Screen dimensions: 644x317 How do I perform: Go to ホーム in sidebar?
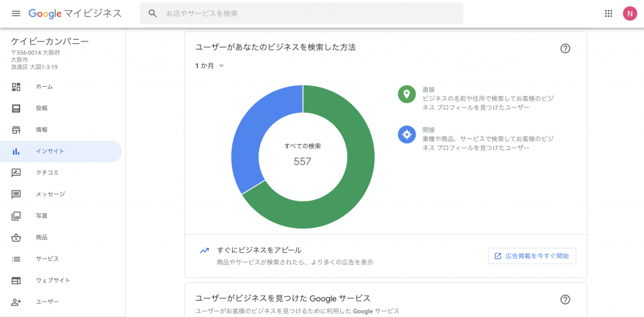pos(61,87)
